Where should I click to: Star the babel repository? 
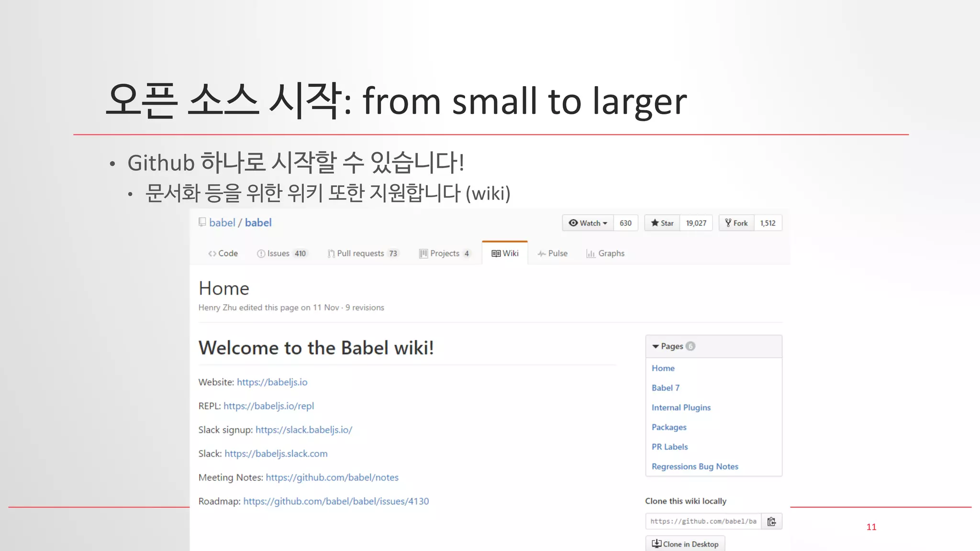662,223
